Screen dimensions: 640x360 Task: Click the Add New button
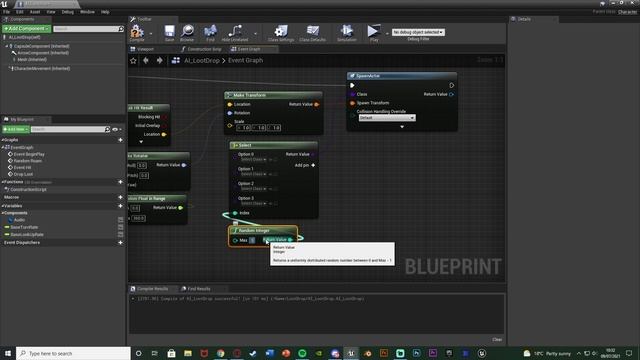pyautogui.click(x=16, y=129)
